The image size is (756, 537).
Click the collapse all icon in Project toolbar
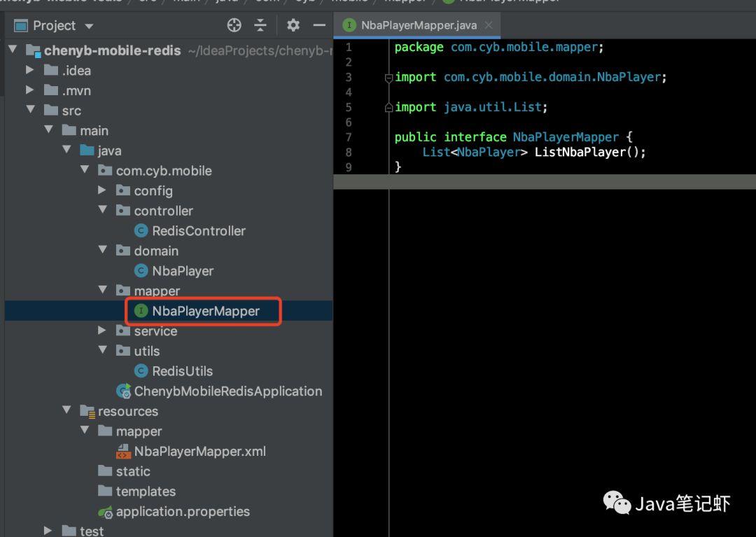[x=260, y=25]
